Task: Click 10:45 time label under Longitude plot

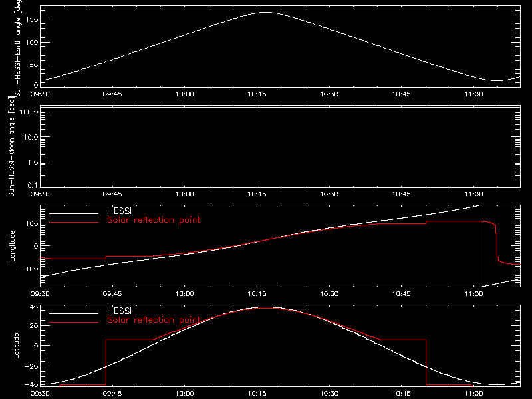Action: pyautogui.click(x=402, y=293)
